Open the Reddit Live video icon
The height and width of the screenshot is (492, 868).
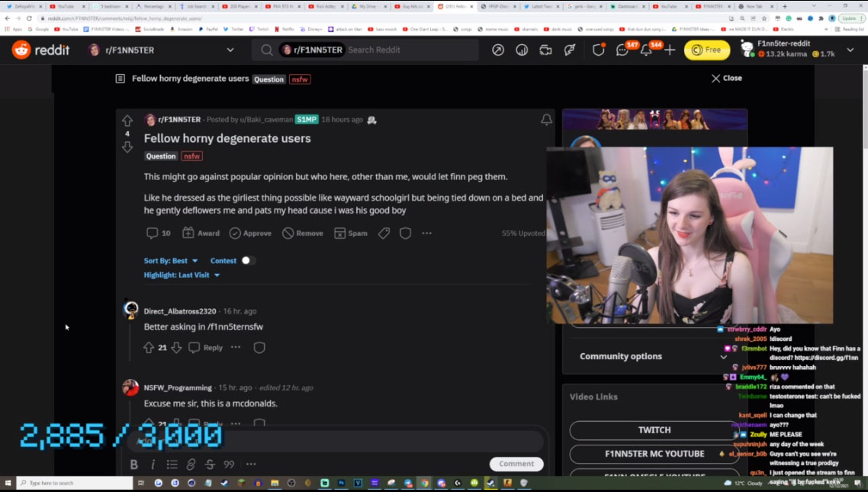coord(546,50)
